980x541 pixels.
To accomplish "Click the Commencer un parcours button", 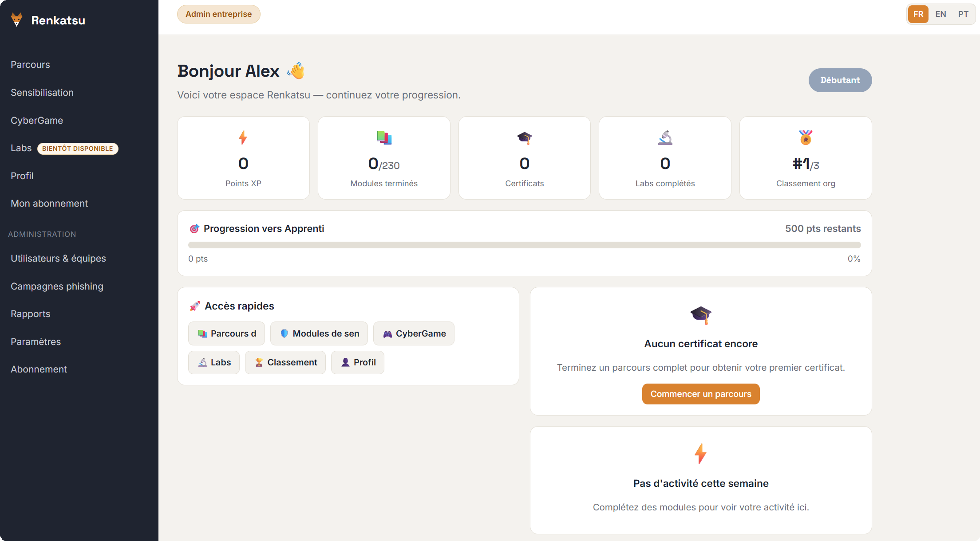I will 701,394.
